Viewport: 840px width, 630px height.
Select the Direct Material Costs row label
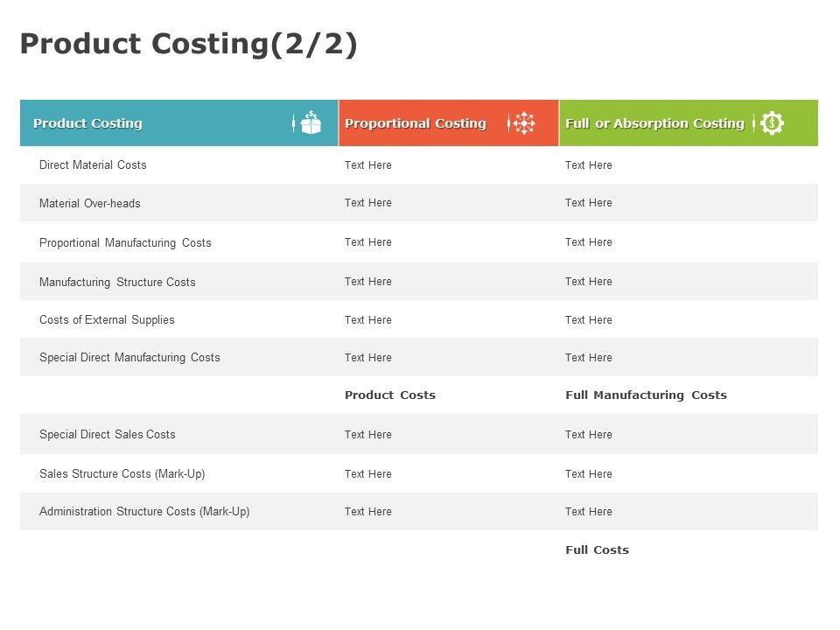point(93,165)
